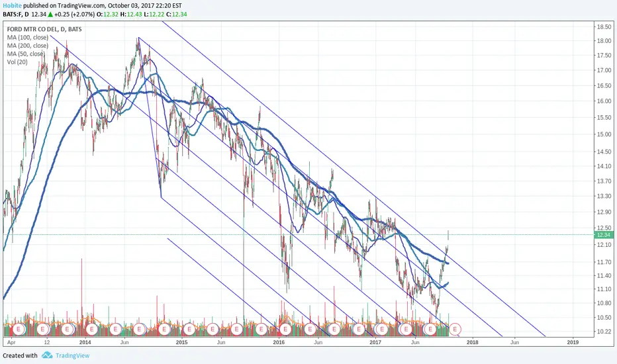Click the 2014 time axis label

pyautogui.click(x=85, y=342)
